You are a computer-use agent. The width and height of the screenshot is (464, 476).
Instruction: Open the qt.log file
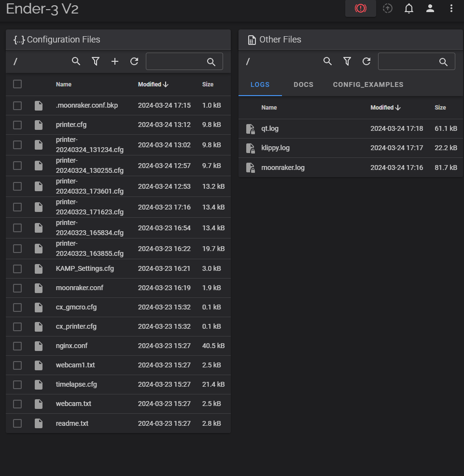270,129
